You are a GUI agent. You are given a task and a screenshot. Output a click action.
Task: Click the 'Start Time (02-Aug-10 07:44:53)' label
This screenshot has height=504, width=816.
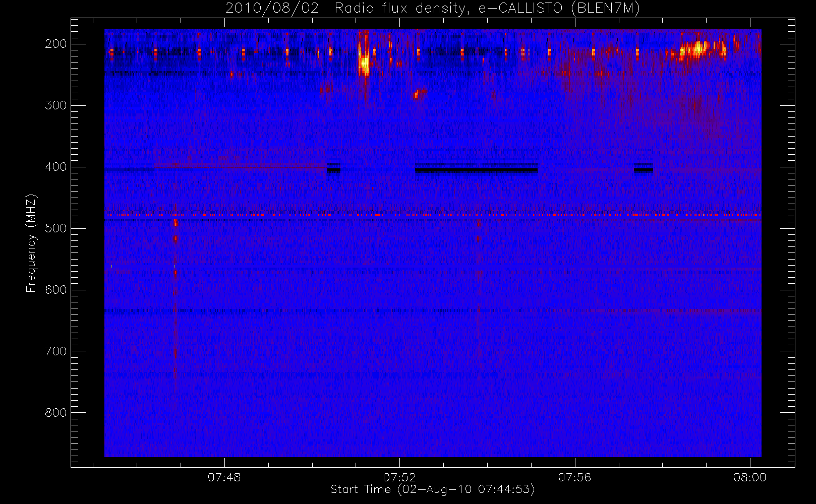[x=432, y=489]
